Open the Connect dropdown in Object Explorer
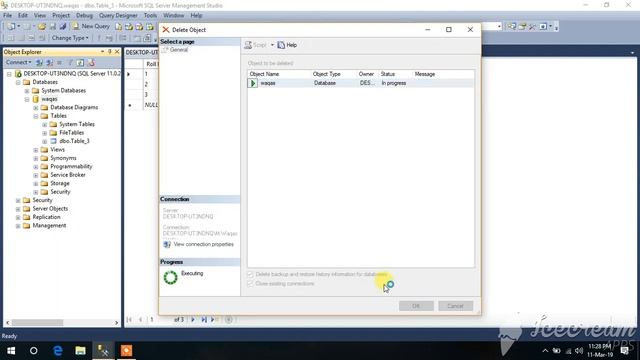 (x=18, y=62)
